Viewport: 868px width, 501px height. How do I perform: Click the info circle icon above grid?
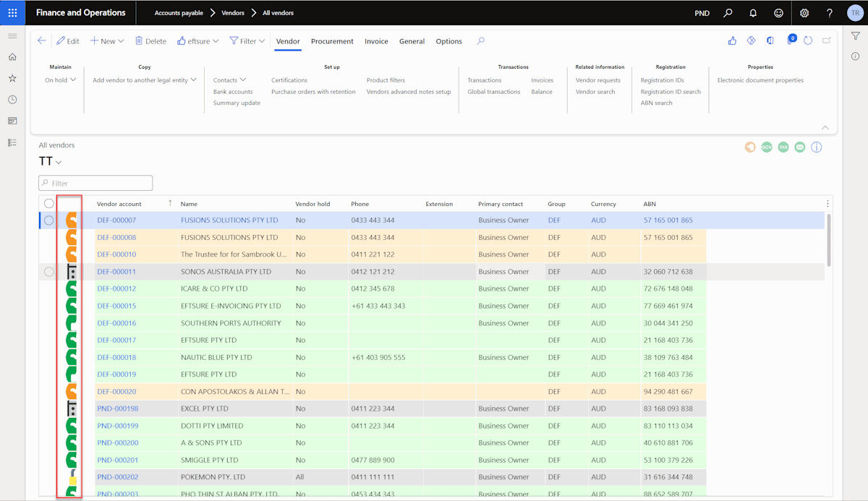pos(817,147)
